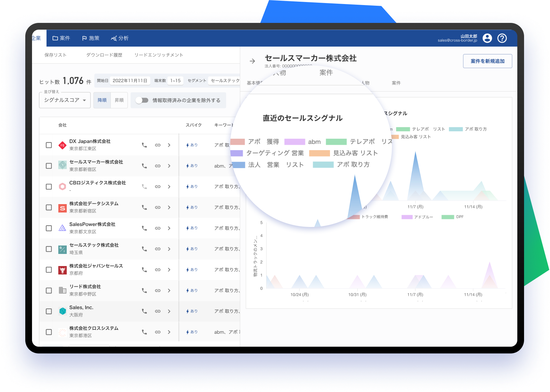This screenshot has width=550, height=392.
Task: Switch to 保存リスト tab
Action: pyautogui.click(x=56, y=55)
